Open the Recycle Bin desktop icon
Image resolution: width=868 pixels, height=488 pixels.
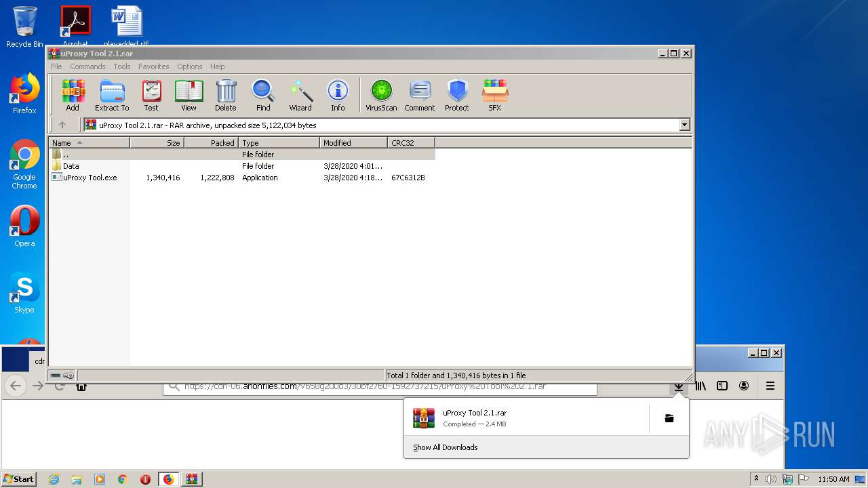click(24, 27)
